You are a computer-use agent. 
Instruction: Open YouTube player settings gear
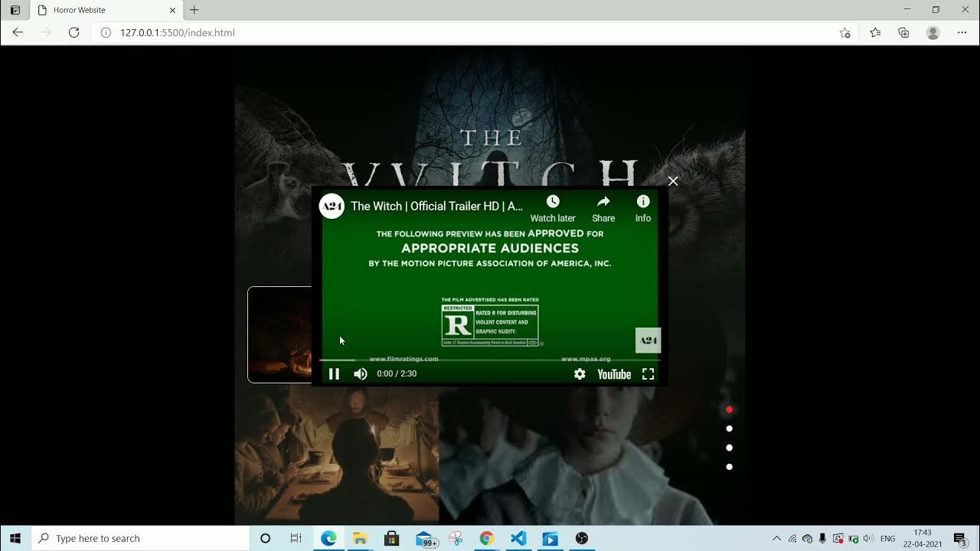click(x=580, y=373)
